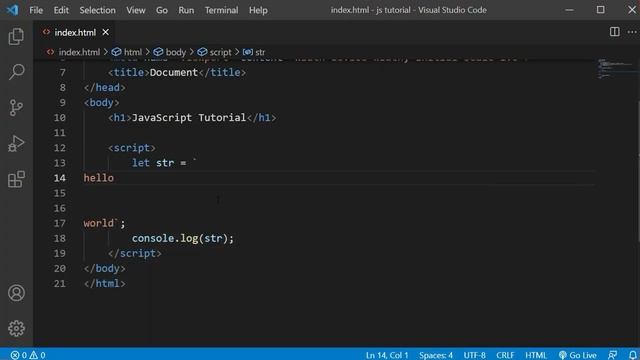Open the Search view
The height and width of the screenshot is (360, 640).
[x=16, y=72]
